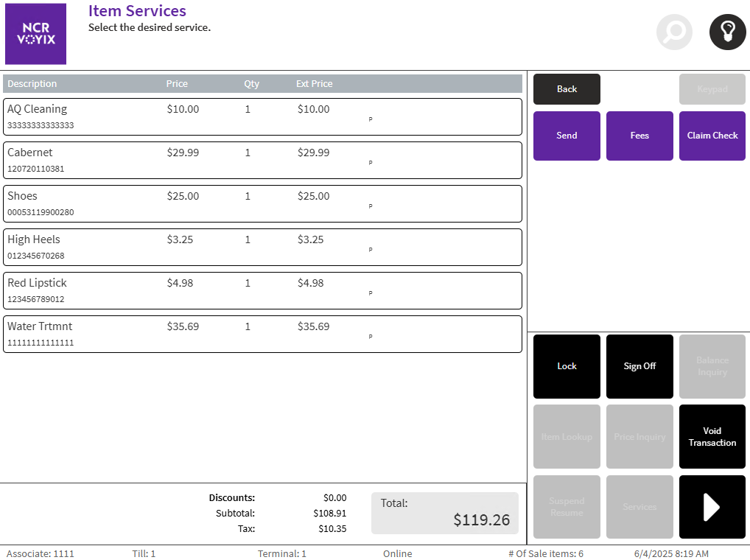The image size is (750, 560).
Task: Select the High Heels item row
Action: [x=262, y=247]
